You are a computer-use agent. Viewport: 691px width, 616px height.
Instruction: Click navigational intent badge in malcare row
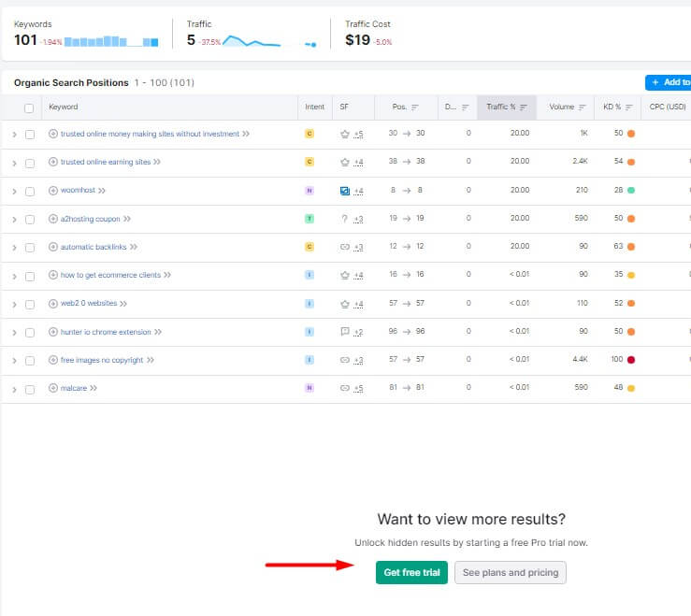tap(310, 388)
